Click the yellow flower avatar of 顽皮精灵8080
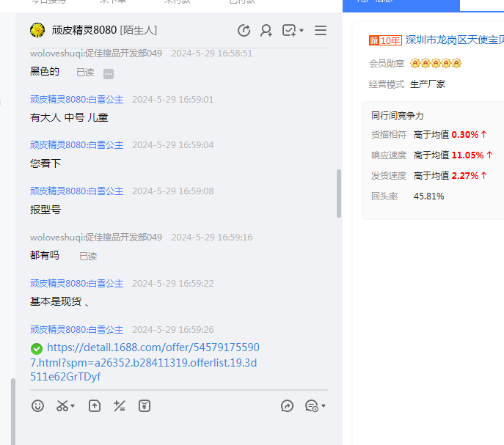Screen dimensions: 504x445 (x=37, y=30)
